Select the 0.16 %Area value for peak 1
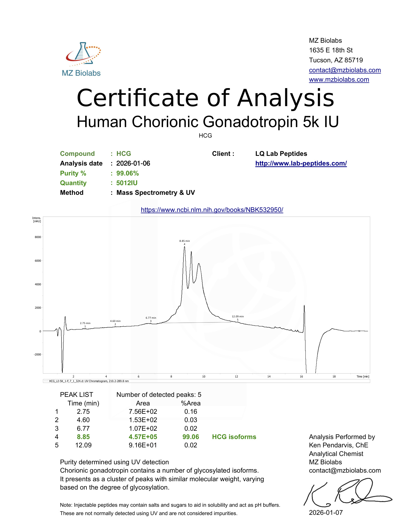 point(191,412)
